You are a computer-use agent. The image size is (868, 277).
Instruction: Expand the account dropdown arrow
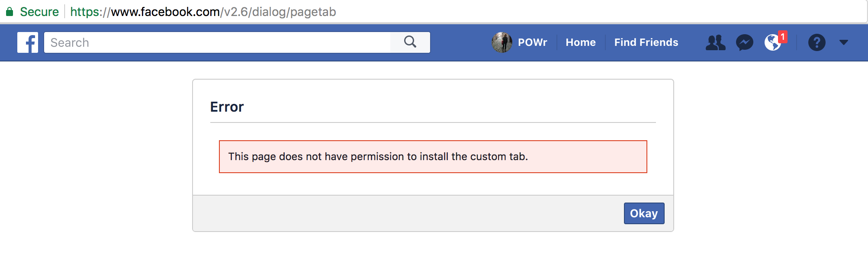[844, 42]
